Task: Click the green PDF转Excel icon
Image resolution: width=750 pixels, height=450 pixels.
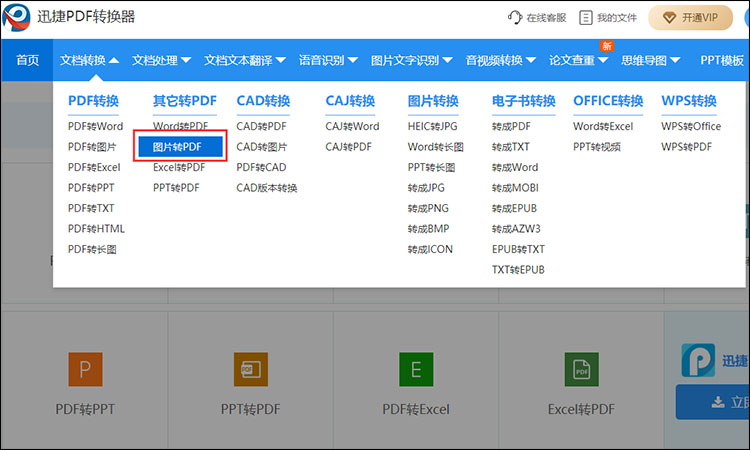Action: coord(415,369)
